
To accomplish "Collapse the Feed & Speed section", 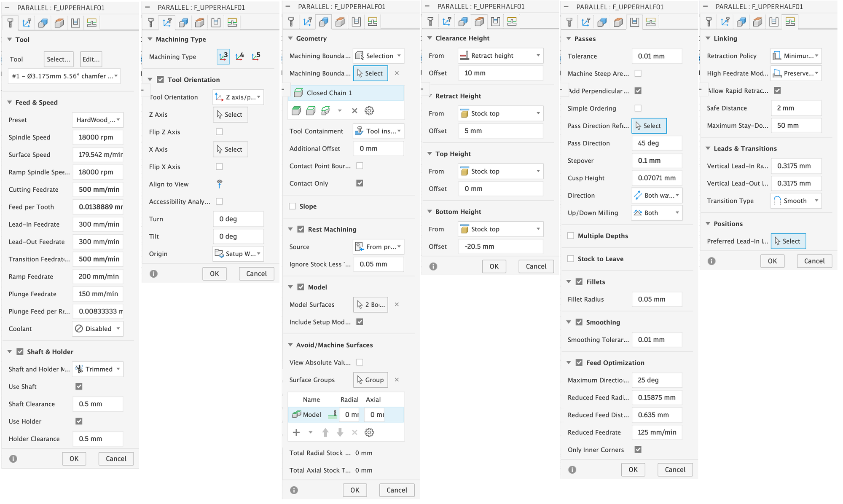I will click(x=10, y=102).
